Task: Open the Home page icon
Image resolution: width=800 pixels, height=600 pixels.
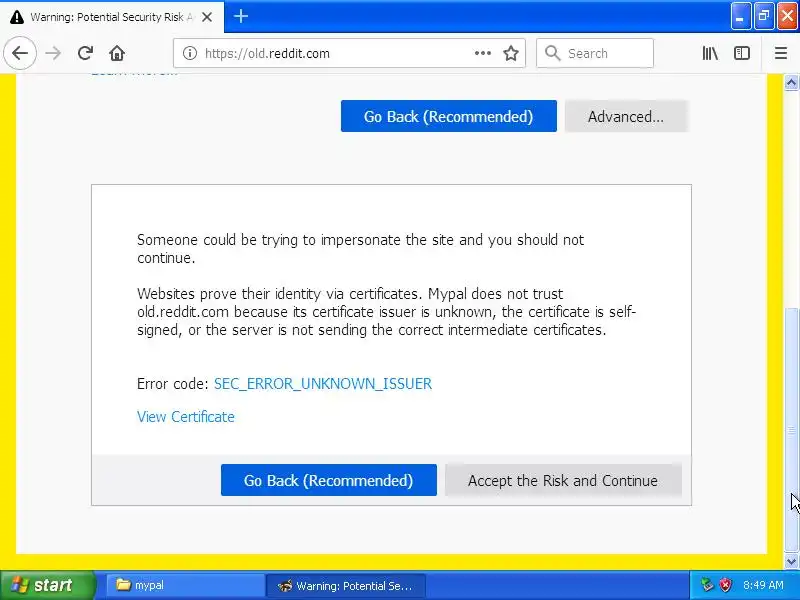Action: (x=117, y=53)
